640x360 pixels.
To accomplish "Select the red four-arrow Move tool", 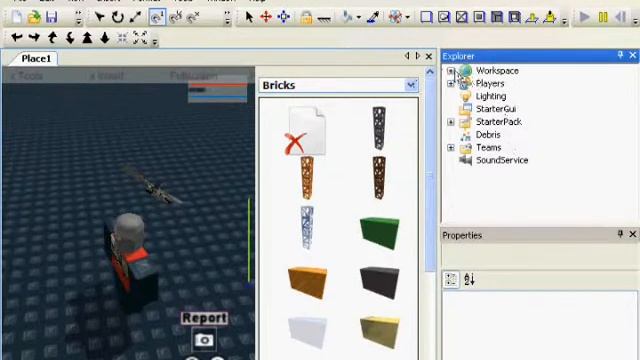I will click(x=266, y=17).
